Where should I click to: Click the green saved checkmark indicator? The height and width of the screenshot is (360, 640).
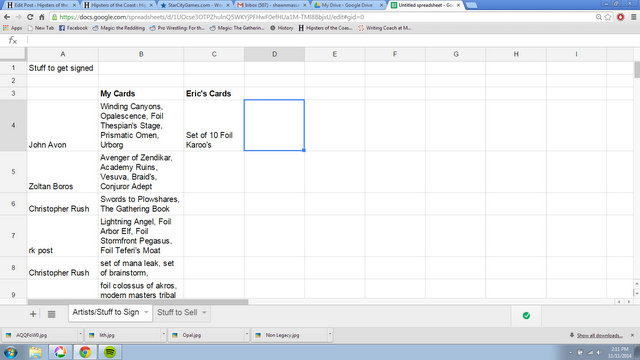(x=526, y=316)
